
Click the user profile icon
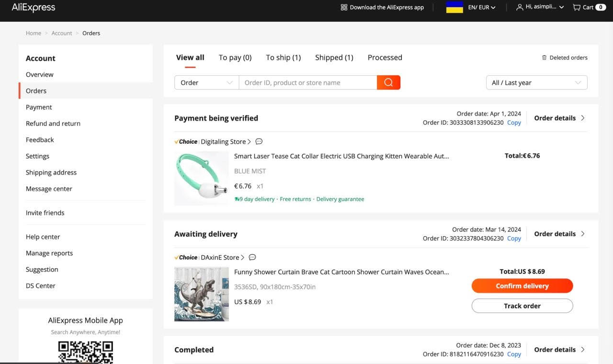tap(520, 7)
